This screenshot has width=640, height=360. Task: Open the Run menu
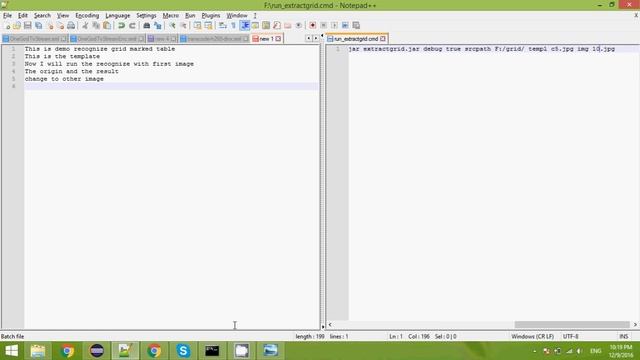190,16
